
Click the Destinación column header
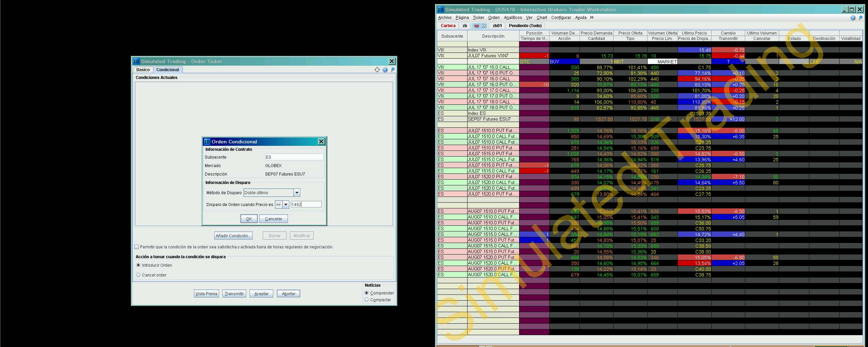point(824,39)
